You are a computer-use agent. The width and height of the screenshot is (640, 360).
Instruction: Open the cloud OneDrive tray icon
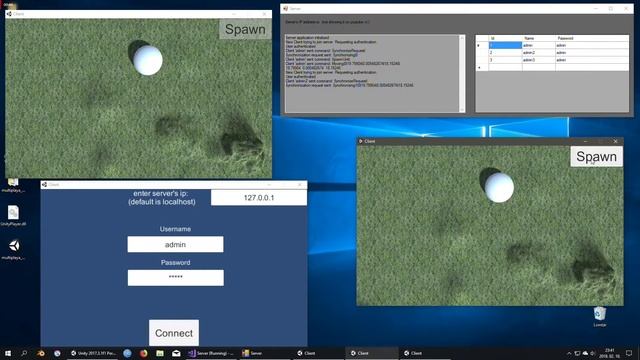pos(585,353)
